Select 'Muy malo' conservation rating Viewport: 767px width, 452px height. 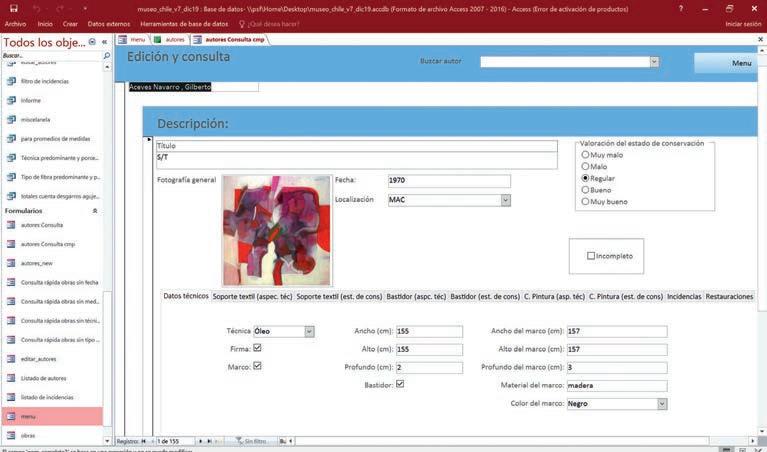coord(585,155)
